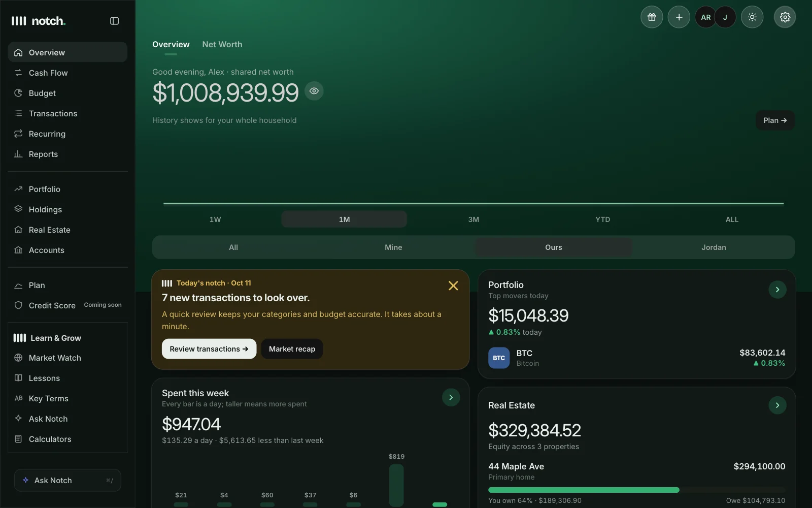The height and width of the screenshot is (508, 812).
Task: Click the Plan arrow button
Action: pyautogui.click(x=775, y=120)
